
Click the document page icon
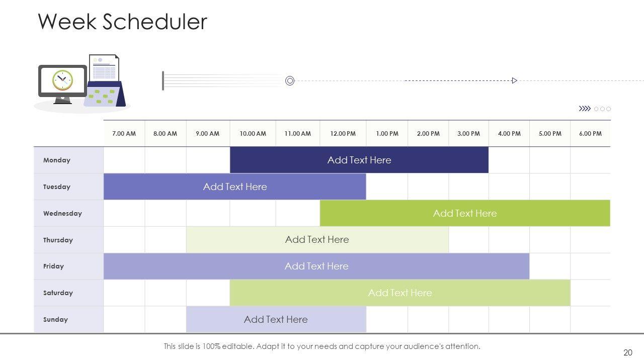[105, 68]
